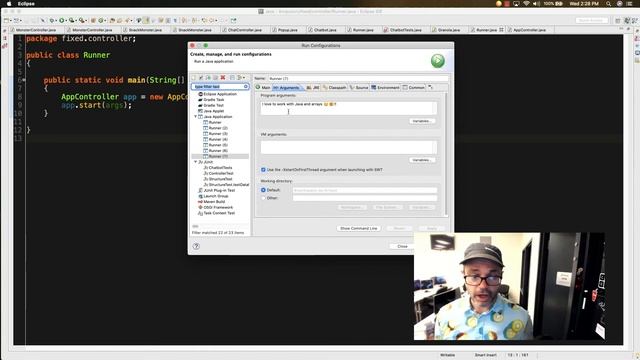Select the Default working directory radio button
This screenshot has width=640, height=360.
263,190
